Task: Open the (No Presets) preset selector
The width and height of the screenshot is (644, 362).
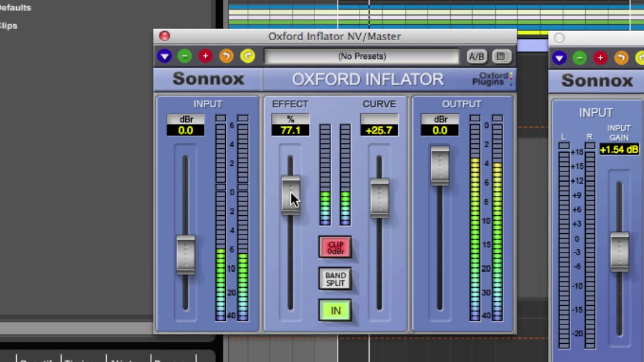Action: 362,56
